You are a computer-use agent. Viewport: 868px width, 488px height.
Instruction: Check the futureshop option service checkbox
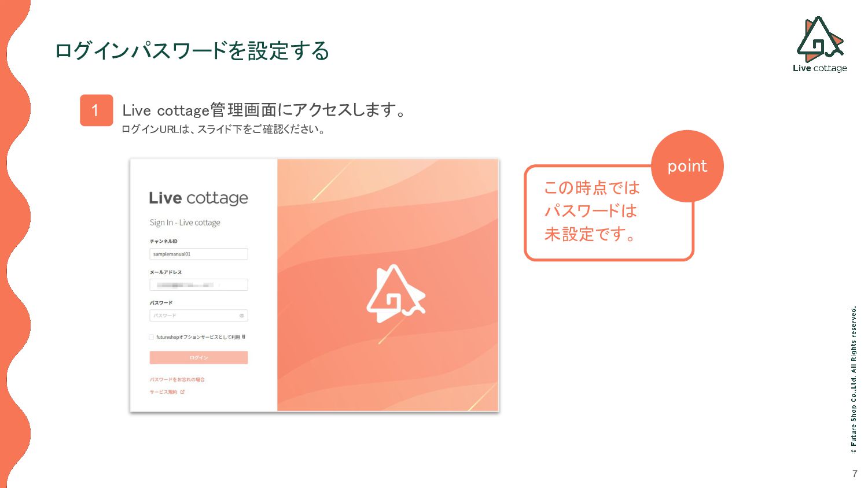(152, 337)
